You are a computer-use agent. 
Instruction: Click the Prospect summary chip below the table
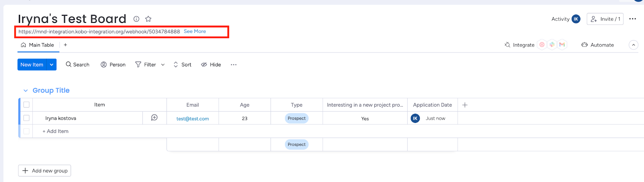tap(297, 145)
